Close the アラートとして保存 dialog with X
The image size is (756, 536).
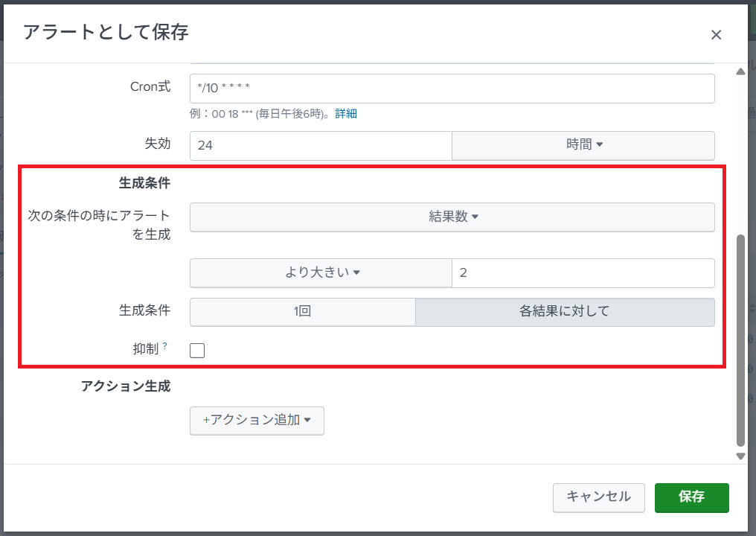(716, 34)
